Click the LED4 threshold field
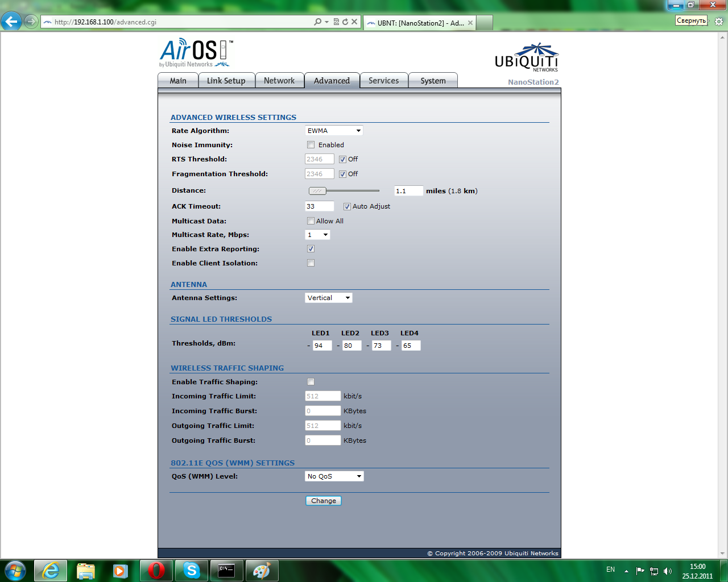The width and height of the screenshot is (728, 582). click(x=411, y=346)
